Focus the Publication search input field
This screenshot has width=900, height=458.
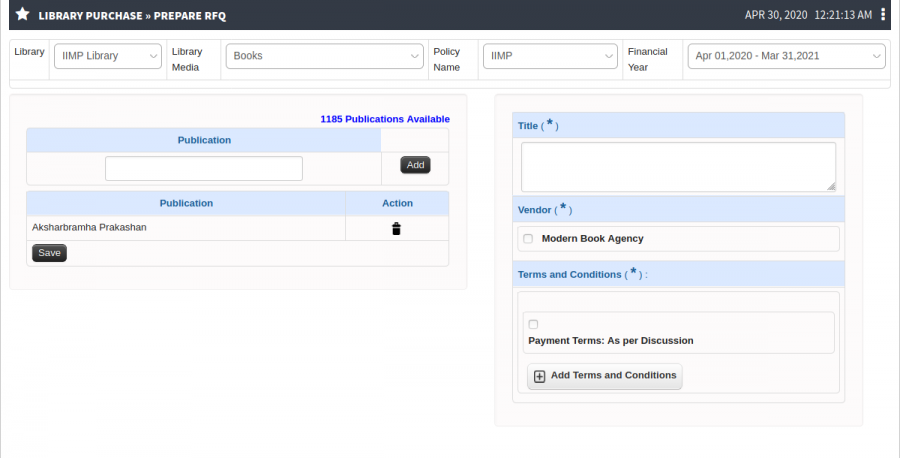tap(204, 169)
